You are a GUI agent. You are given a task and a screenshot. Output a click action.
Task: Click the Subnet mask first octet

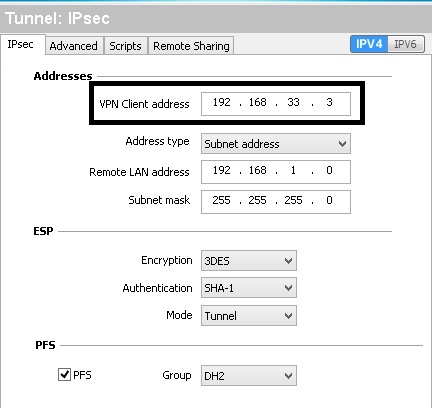pyautogui.click(x=221, y=200)
